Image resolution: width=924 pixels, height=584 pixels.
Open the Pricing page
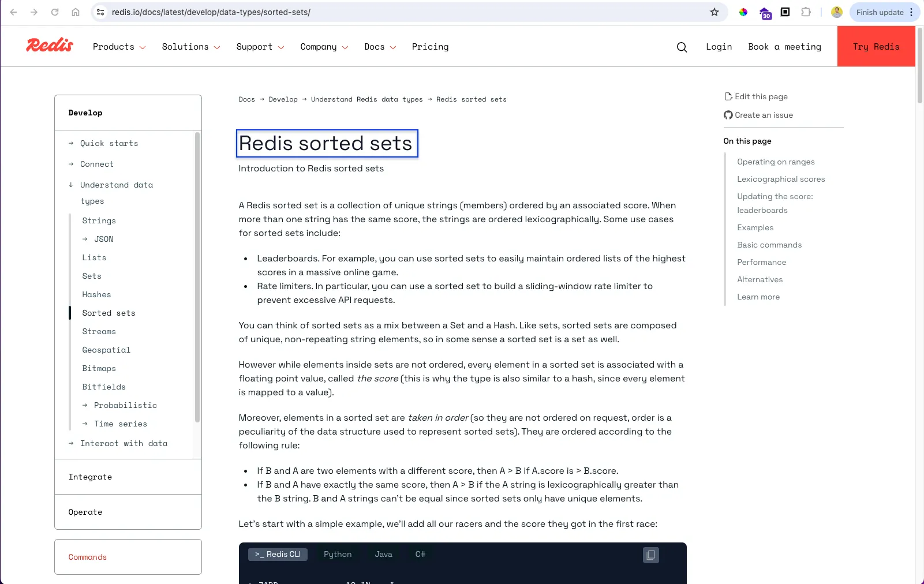coord(430,47)
